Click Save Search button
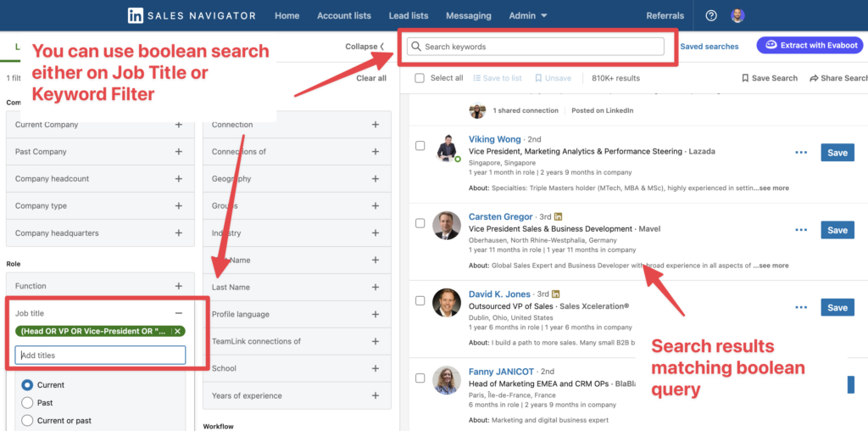 (x=770, y=78)
